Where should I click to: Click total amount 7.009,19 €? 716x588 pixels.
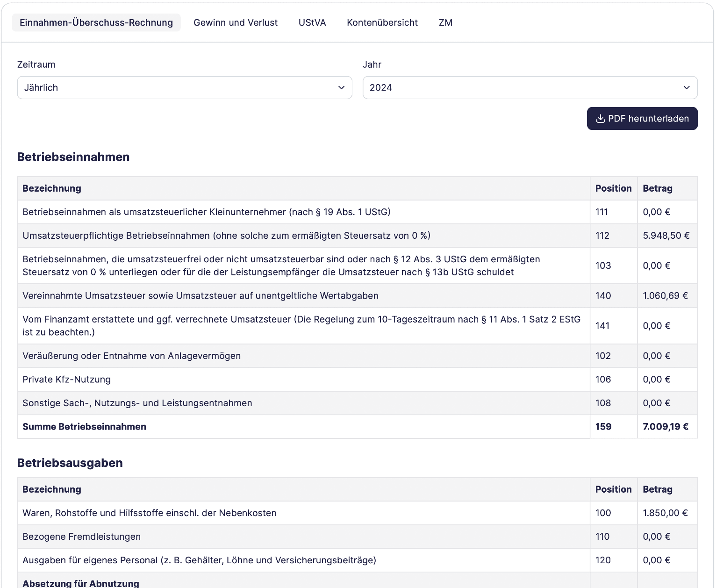pyautogui.click(x=666, y=427)
